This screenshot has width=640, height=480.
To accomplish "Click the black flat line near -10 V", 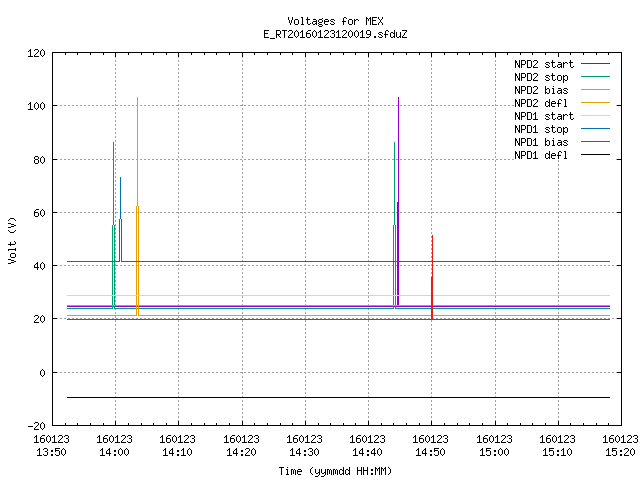I will pos(338,397).
